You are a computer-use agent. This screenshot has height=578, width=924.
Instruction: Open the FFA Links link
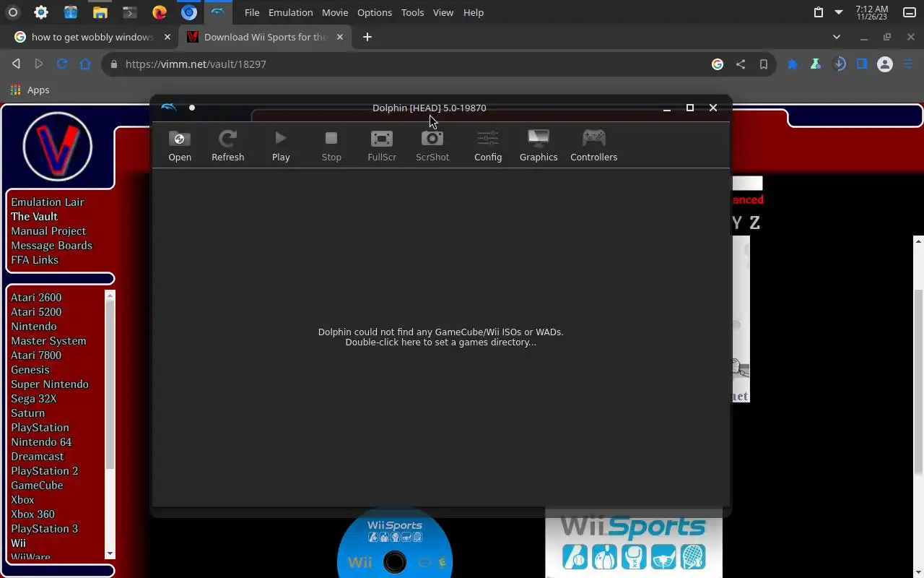(x=35, y=260)
